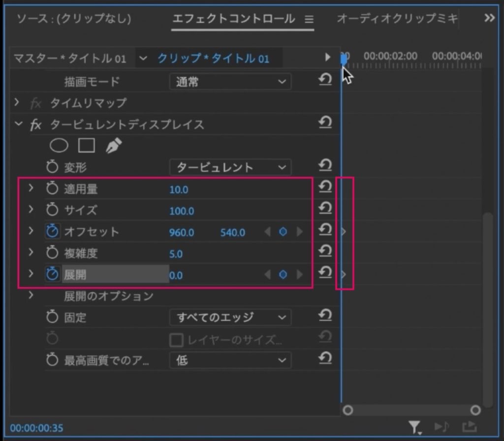This screenshot has height=441, width=504.
Task: Disable stopwatch animation for オフセット
Action: tap(52, 231)
